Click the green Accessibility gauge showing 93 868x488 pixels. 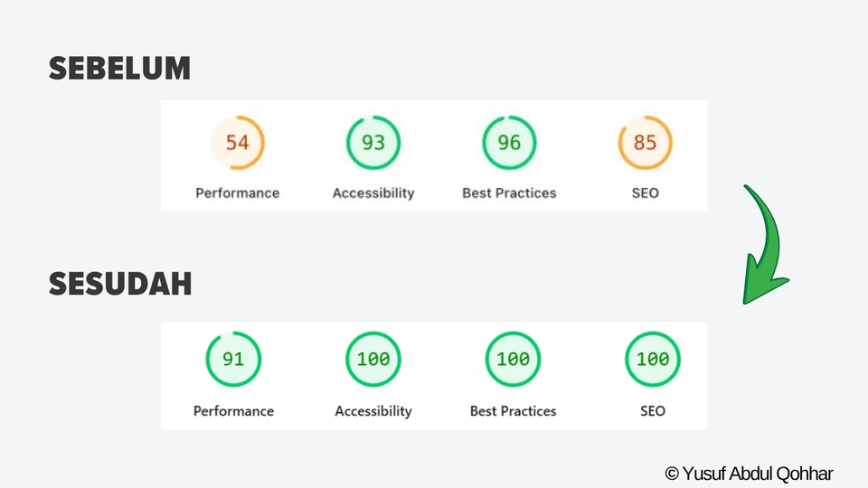[373, 143]
